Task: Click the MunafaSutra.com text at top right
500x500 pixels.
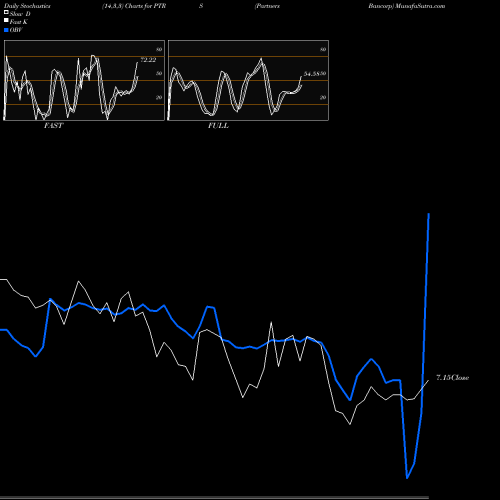Action: pyautogui.click(x=420, y=6)
